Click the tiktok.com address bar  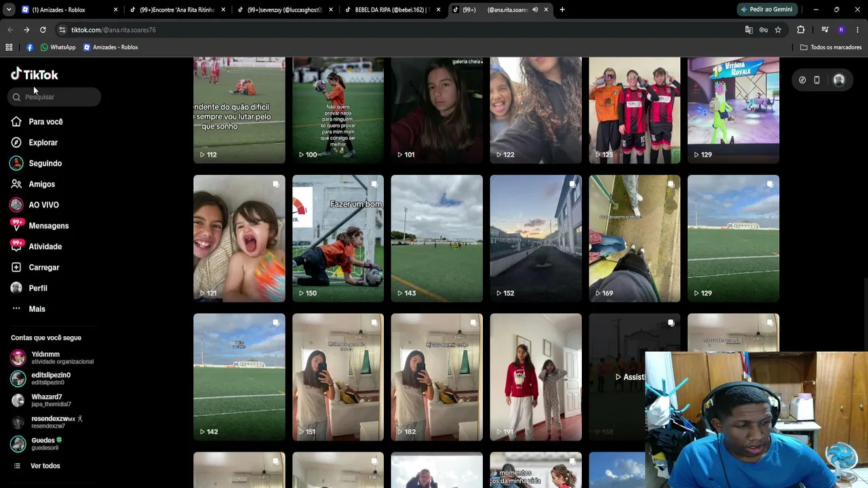(x=400, y=30)
